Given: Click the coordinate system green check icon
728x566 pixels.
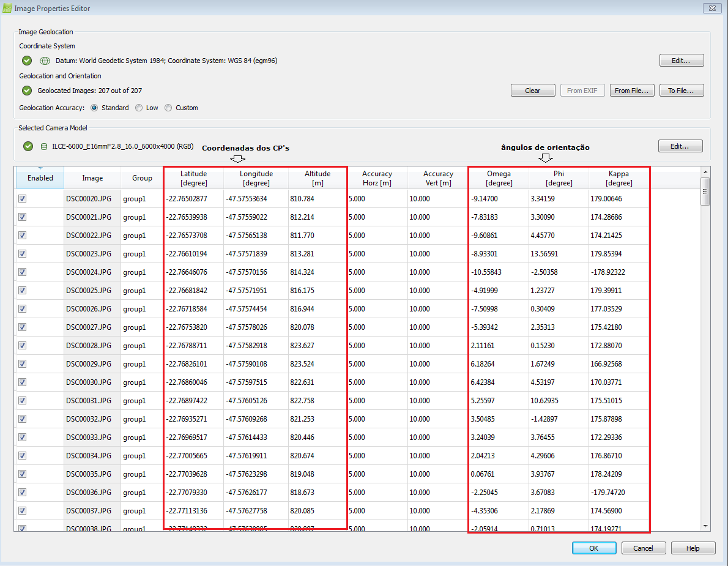Looking at the screenshot, I should (27, 61).
